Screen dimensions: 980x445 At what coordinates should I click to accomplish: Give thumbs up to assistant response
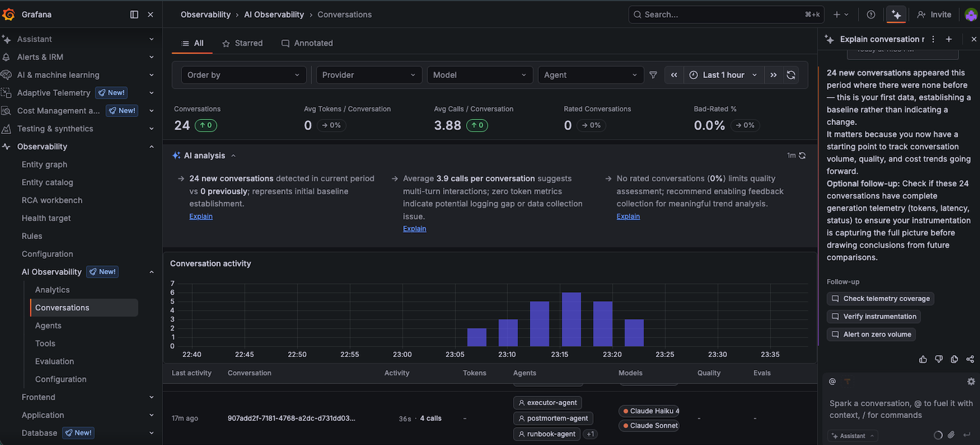pyautogui.click(x=923, y=359)
